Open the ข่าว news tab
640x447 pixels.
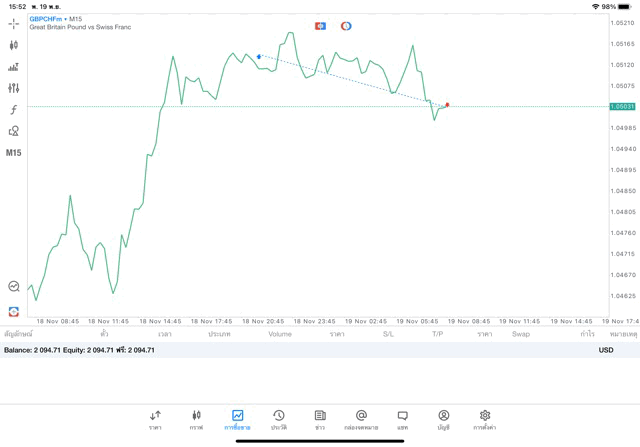320,419
